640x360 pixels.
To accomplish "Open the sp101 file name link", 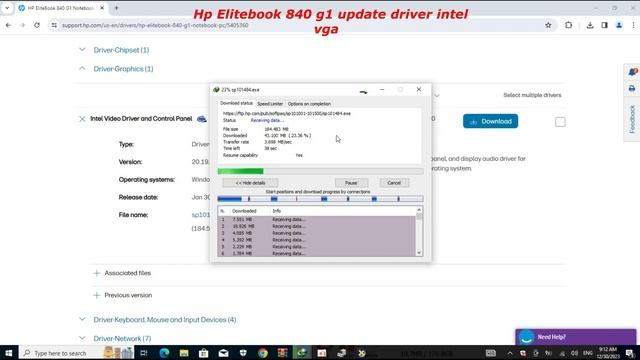I will (201, 215).
